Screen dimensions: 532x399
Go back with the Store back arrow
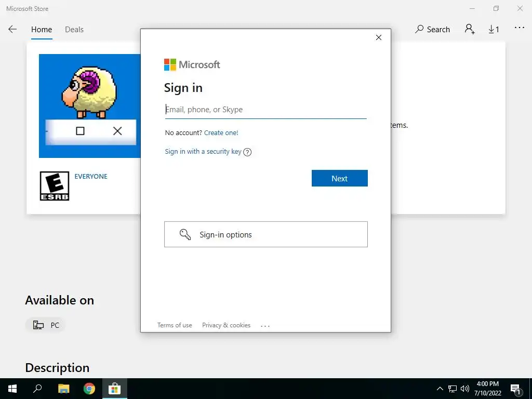[x=12, y=29]
